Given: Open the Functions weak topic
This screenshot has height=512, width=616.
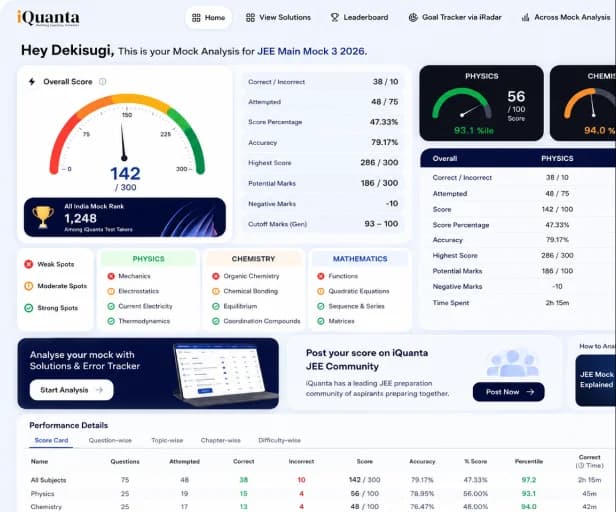Looking at the screenshot, I should pos(338,276).
